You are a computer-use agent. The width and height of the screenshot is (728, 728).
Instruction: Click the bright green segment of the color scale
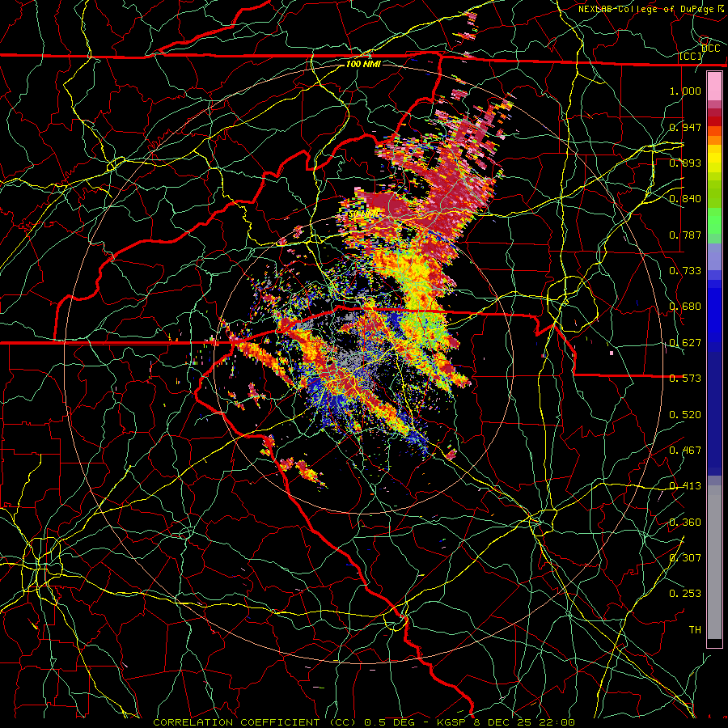pos(714,221)
